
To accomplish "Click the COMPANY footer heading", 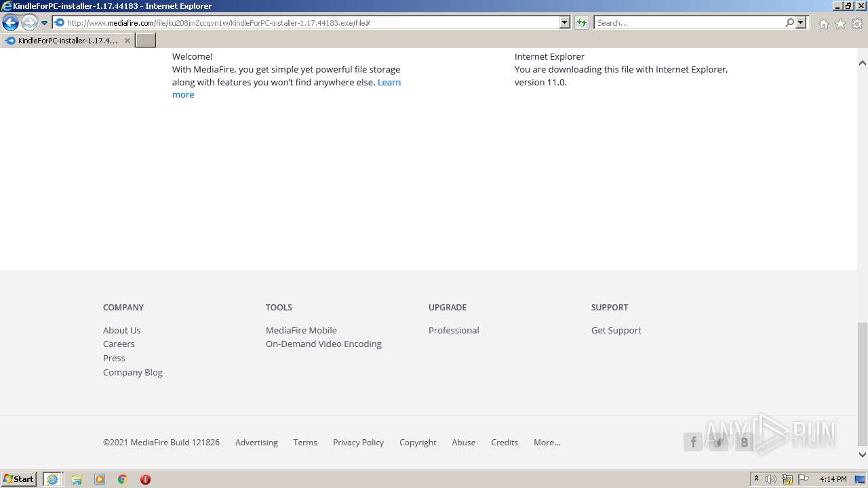I will pos(123,307).
